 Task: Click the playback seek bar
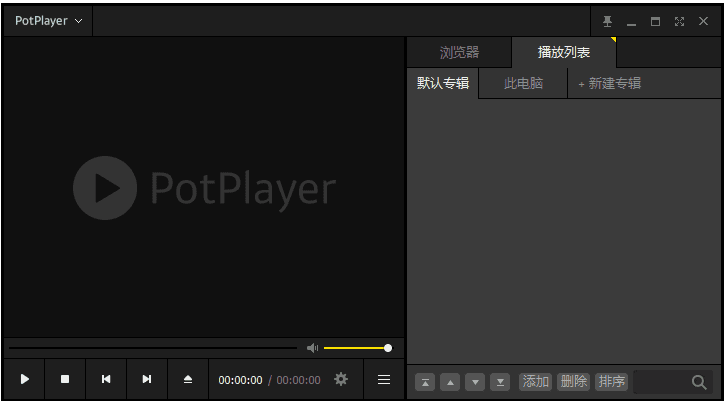[153, 348]
